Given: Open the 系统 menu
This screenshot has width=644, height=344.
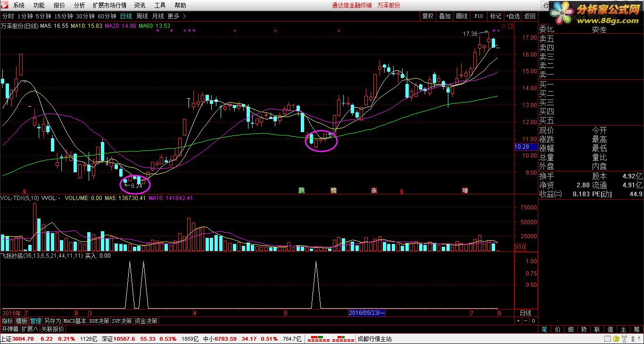Looking at the screenshot, I should (x=19, y=6).
